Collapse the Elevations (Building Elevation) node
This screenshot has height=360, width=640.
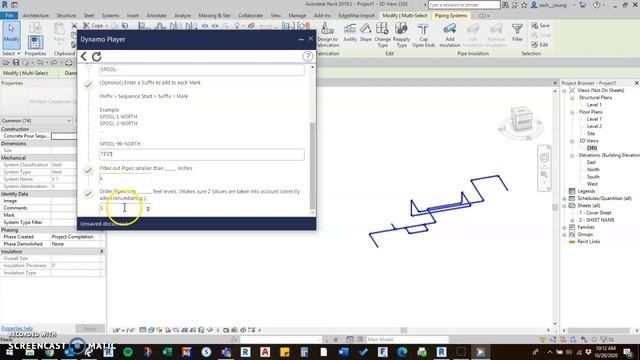(x=572, y=155)
